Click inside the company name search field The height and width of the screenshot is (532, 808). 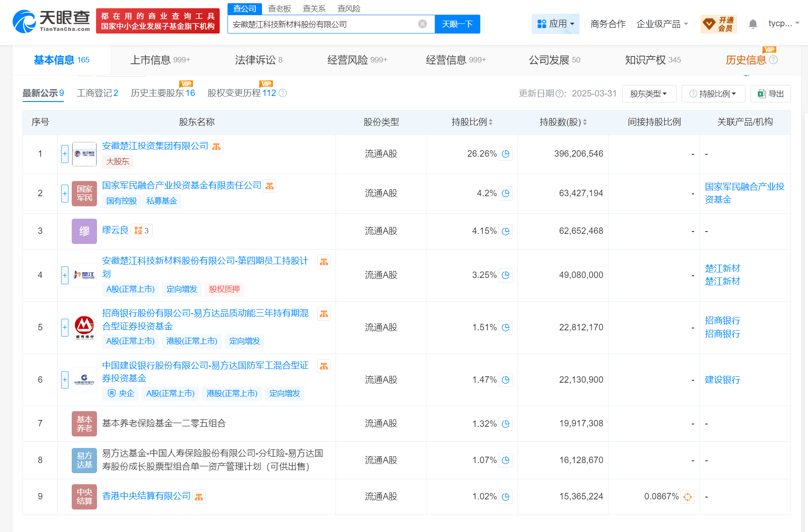[322, 24]
